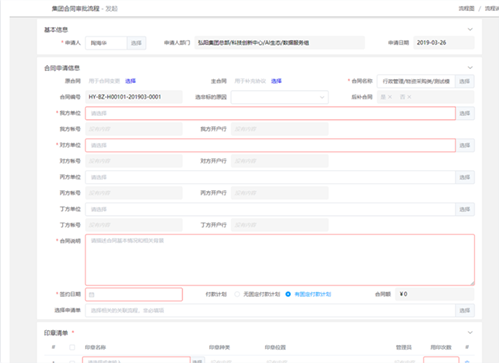Remove the 否 tag in 后补合同
This screenshot has height=363, width=499.
click(409, 97)
